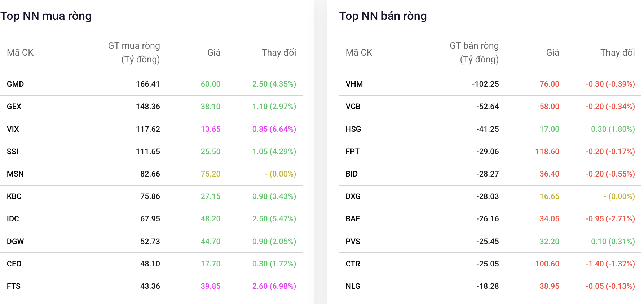
Task: Click VCB price 58.00
Action: click(550, 107)
